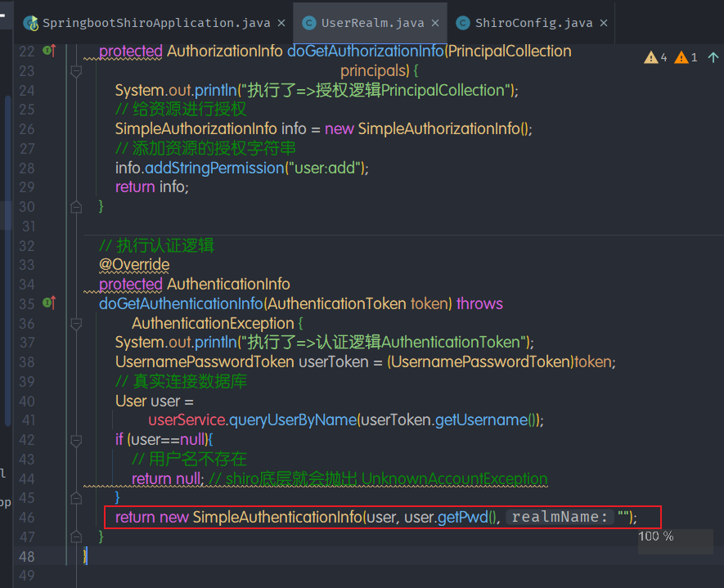The height and width of the screenshot is (588, 724).
Task: Click the queryUserByName method call
Action: pos(292,420)
